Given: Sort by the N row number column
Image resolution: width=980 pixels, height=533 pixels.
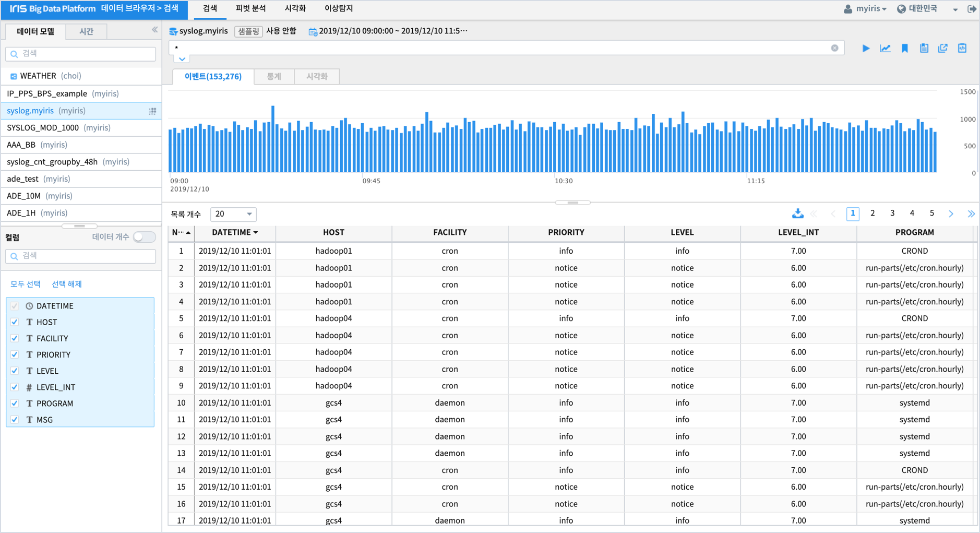Looking at the screenshot, I should 181,232.
